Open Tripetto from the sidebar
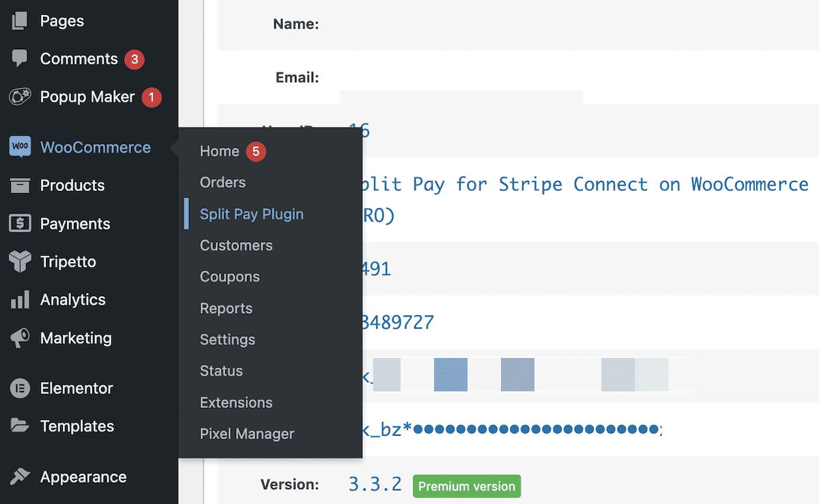819x504 pixels. 68,262
